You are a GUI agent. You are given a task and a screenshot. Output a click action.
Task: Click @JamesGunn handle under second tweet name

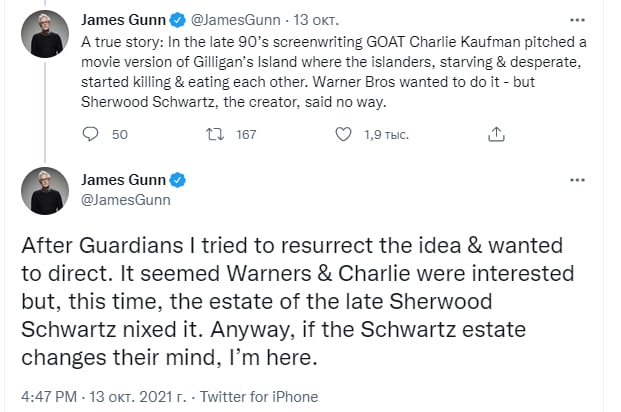(124, 200)
